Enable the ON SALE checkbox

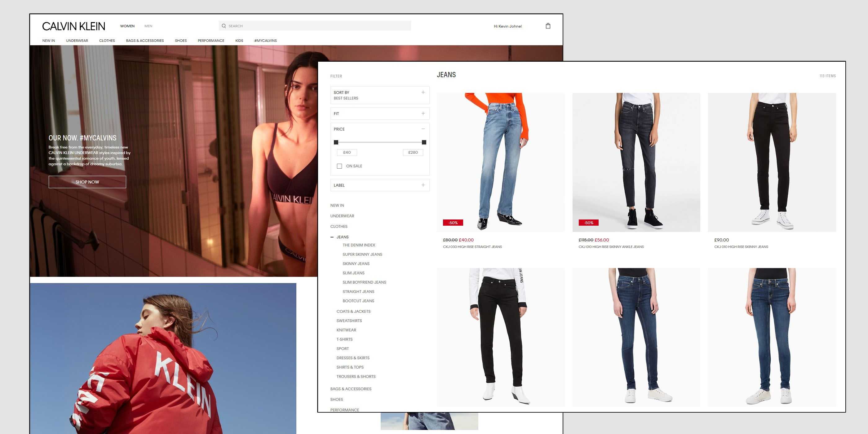(339, 166)
